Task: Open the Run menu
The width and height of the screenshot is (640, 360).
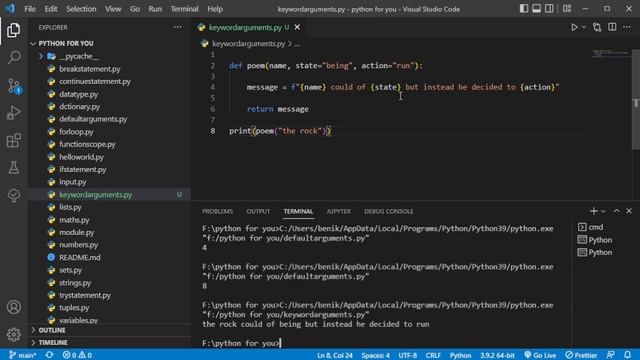Action: pyautogui.click(x=155, y=9)
